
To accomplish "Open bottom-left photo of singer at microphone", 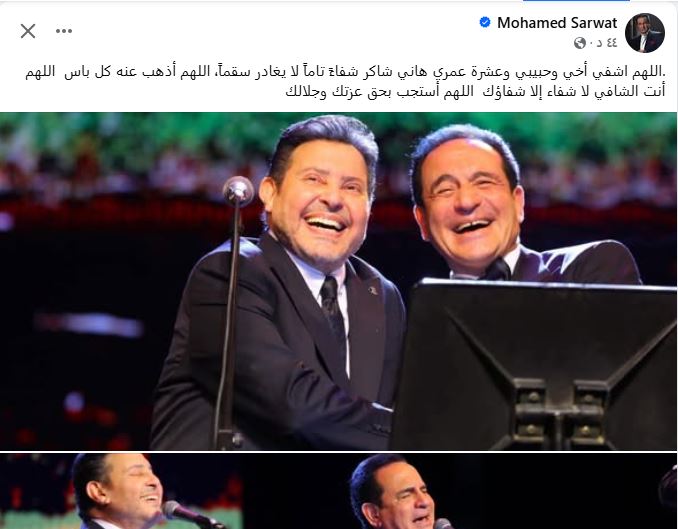I will [121, 491].
